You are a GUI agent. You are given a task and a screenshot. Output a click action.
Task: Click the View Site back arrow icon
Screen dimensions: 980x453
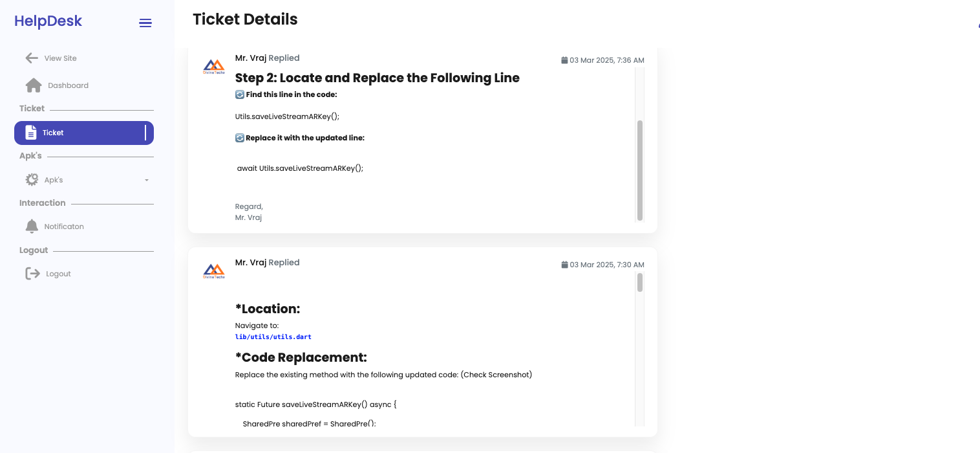32,58
